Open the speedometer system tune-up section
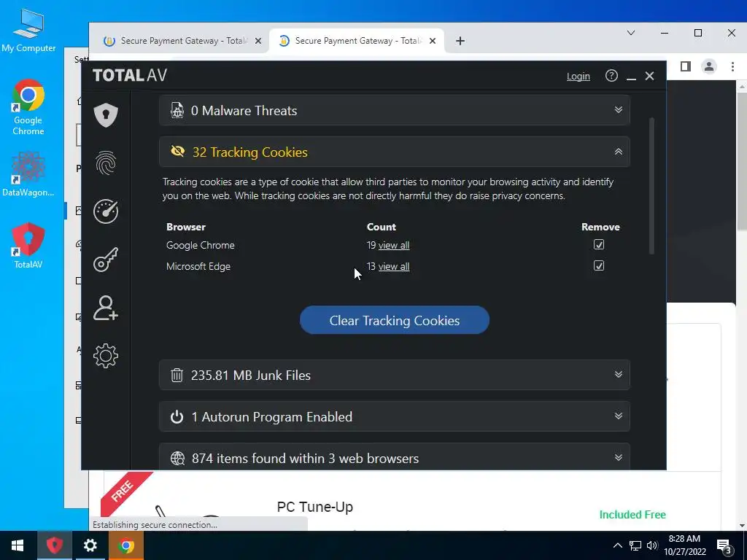The image size is (747, 560). click(106, 211)
